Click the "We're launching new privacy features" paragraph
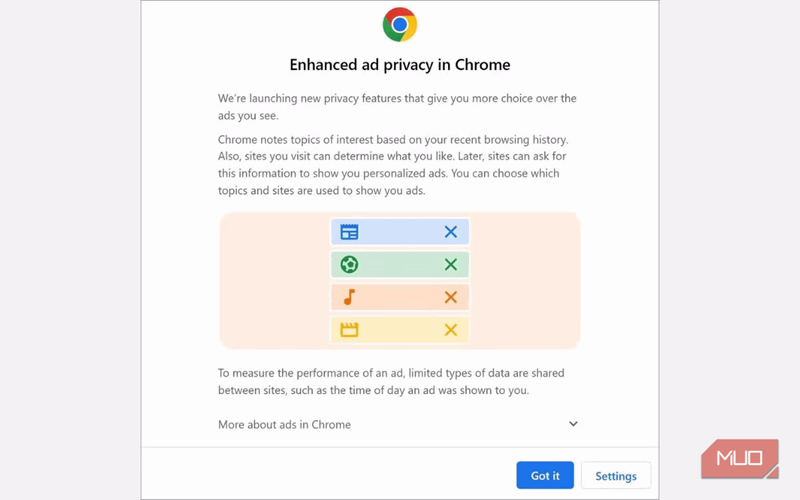The width and height of the screenshot is (800, 500). (398, 107)
